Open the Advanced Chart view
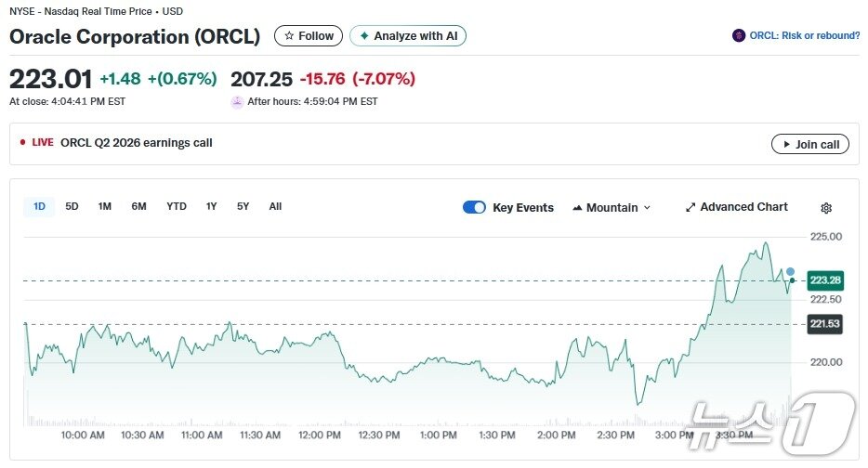Viewport: 868px width, 468px height. pos(736,207)
